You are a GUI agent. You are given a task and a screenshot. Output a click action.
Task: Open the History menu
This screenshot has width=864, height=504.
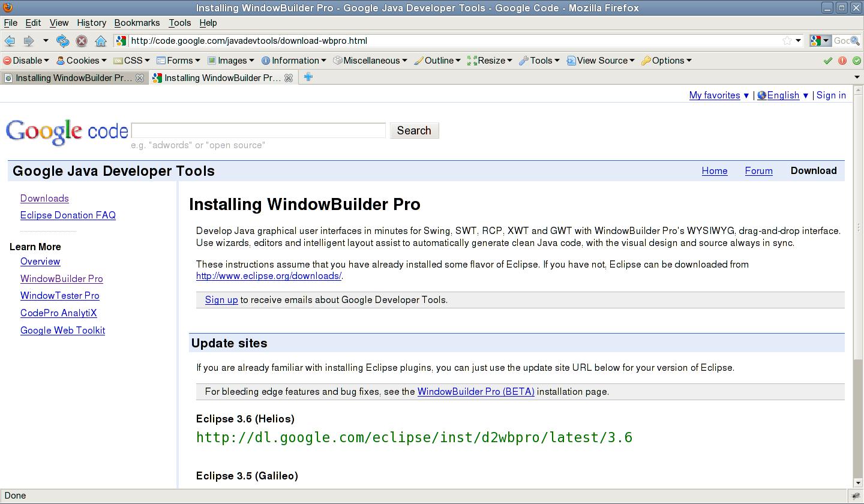click(x=91, y=23)
